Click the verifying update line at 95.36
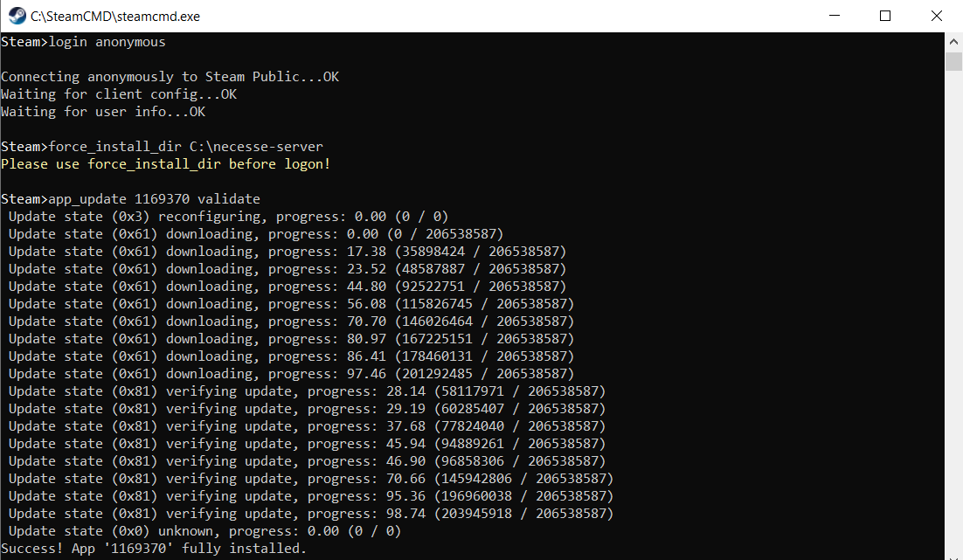The width and height of the screenshot is (963, 560). tap(311, 496)
